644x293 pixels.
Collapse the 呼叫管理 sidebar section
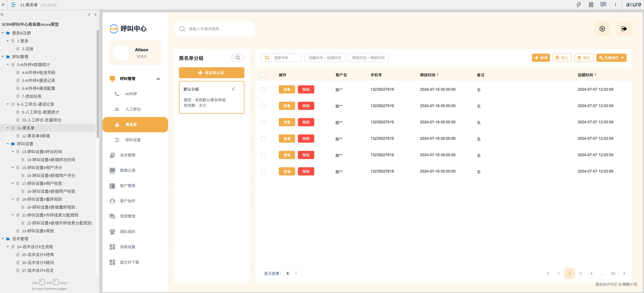158,79
